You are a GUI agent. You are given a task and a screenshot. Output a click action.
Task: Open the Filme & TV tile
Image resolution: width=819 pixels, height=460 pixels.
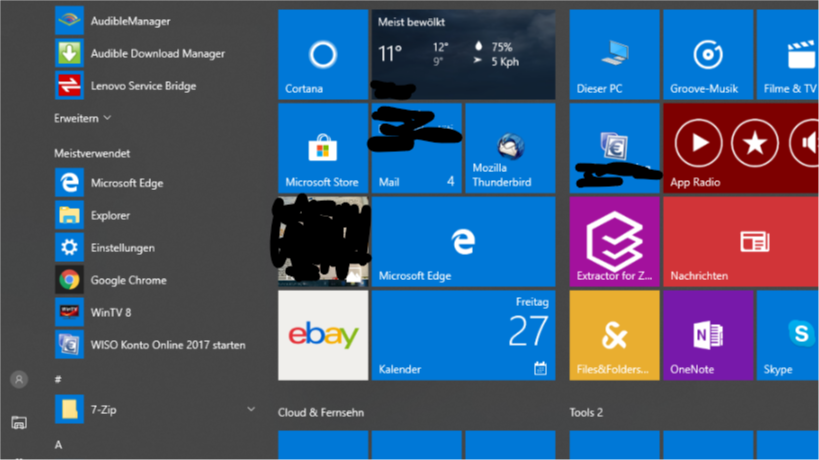[x=788, y=54]
